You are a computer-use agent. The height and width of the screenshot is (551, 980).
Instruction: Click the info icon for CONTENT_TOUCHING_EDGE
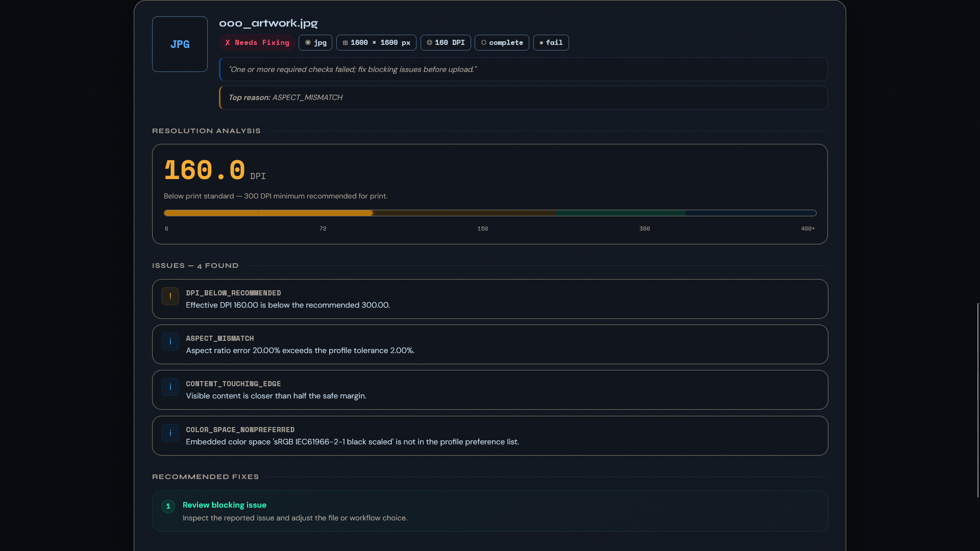(x=170, y=387)
